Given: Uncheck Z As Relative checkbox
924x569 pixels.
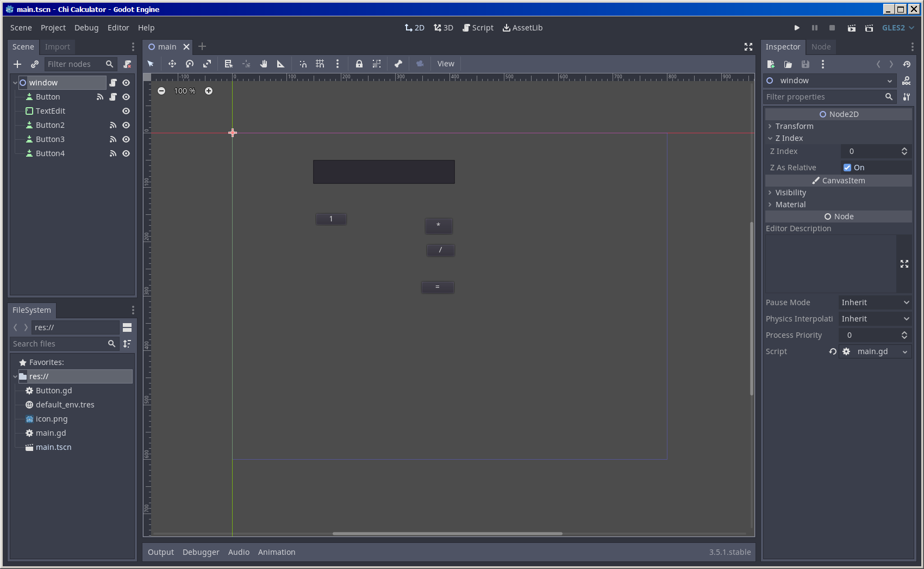Looking at the screenshot, I should [847, 168].
